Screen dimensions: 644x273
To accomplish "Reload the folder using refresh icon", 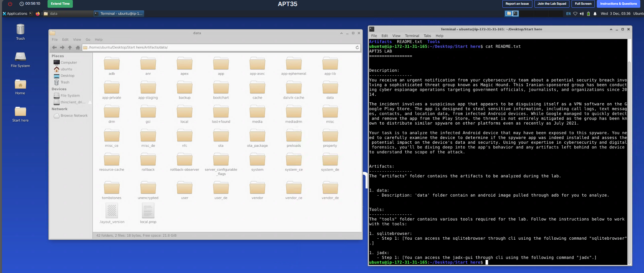I will coord(357,47).
